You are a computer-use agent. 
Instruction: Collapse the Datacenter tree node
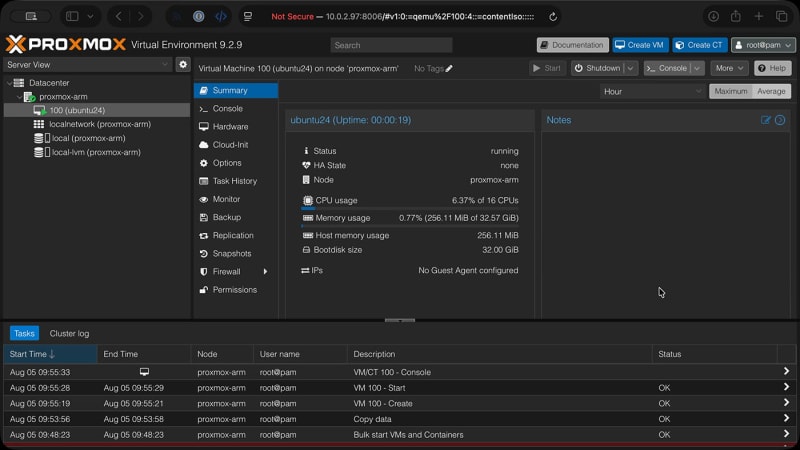(x=9, y=83)
